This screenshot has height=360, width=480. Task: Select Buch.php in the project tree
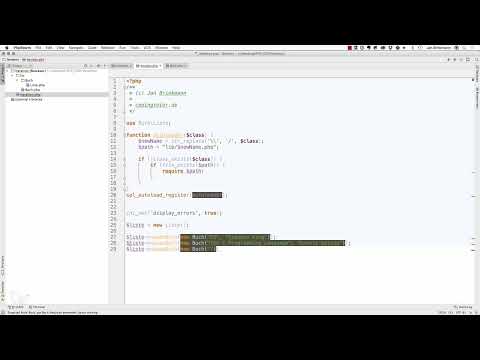point(31,90)
